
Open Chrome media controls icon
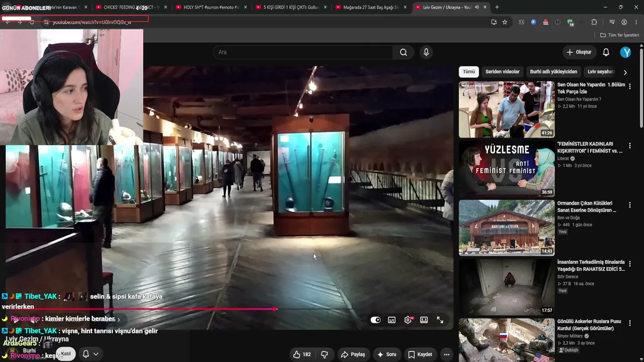[x=612, y=22]
